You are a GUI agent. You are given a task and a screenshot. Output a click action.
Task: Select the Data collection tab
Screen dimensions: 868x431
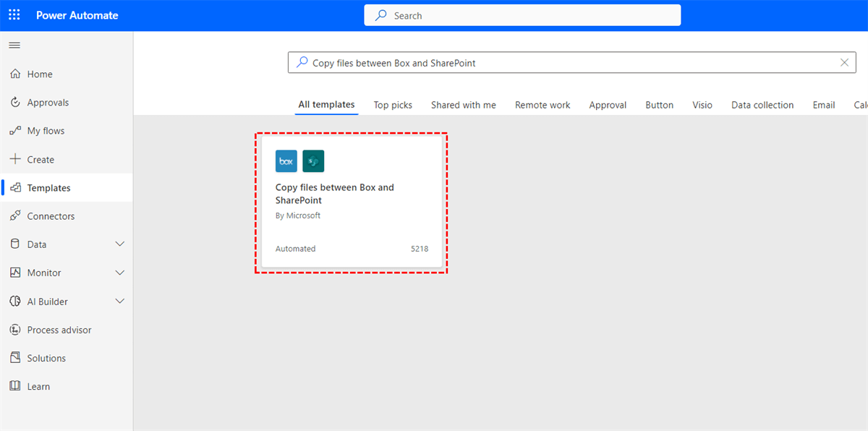[762, 105]
